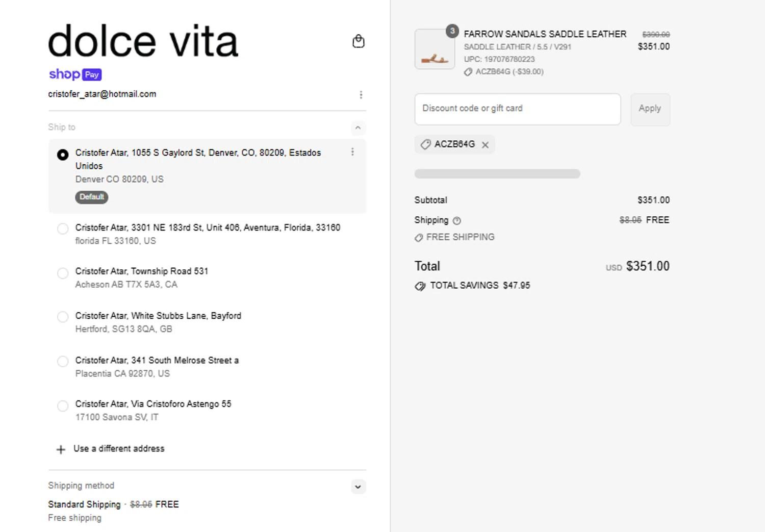The height and width of the screenshot is (532, 765).
Task: Click the quantity badge on product thumbnail
Action: [x=452, y=31]
